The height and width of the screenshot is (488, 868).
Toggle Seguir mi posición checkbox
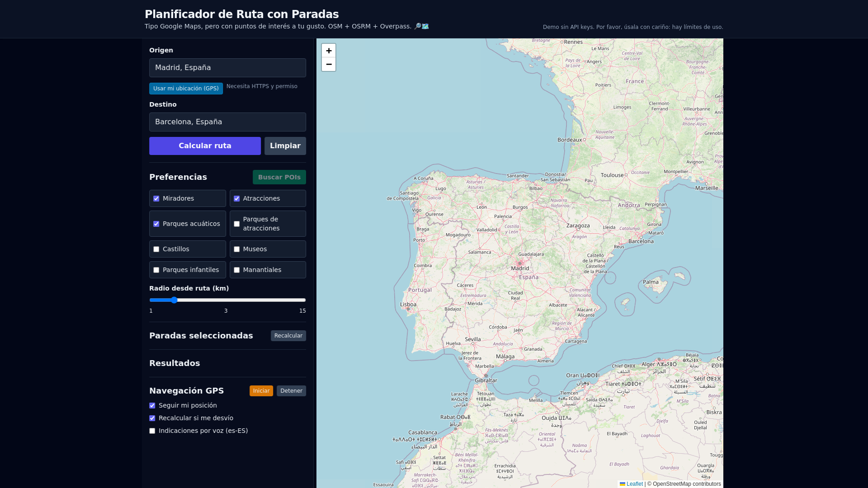152,406
